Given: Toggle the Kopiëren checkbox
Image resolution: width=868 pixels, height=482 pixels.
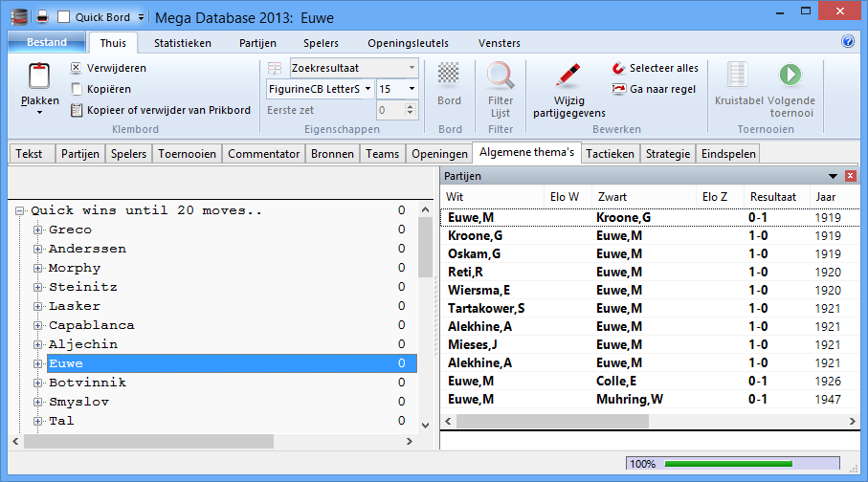Looking at the screenshot, I should [77, 89].
